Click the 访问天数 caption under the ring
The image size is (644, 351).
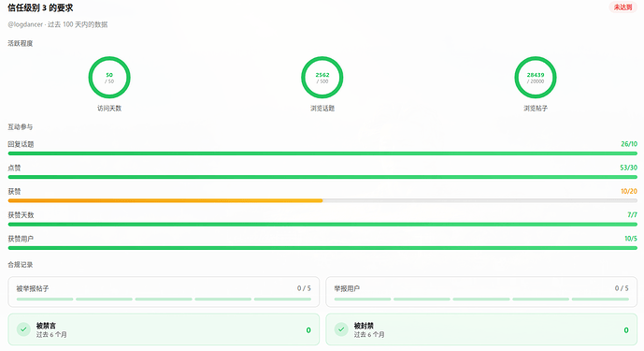pos(109,109)
